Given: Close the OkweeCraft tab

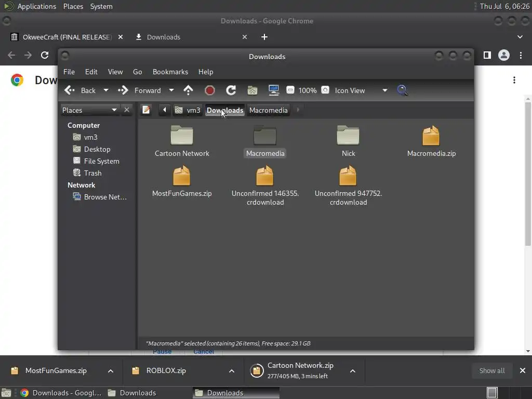Looking at the screenshot, I should click(121, 37).
